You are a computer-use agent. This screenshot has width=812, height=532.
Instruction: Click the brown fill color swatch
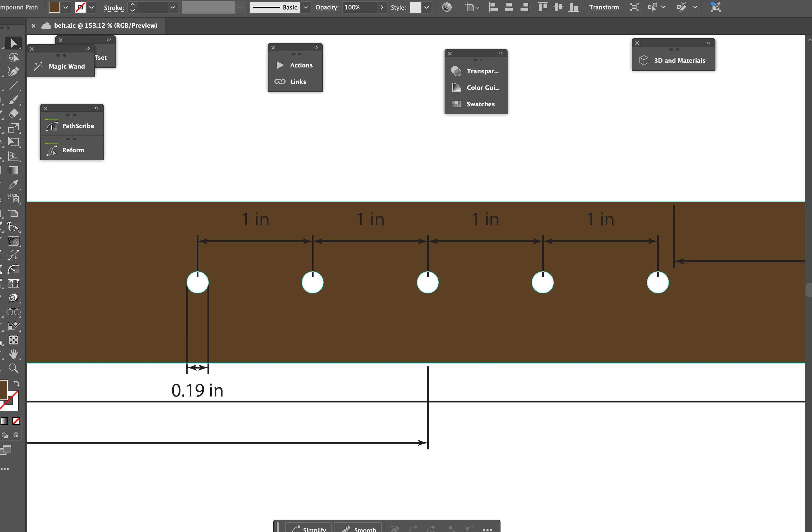pyautogui.click(x=54, y=7)
